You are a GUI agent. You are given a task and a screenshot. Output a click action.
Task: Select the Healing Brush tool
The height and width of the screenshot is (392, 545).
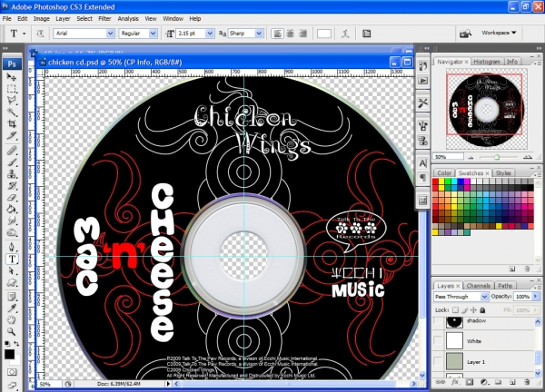coord(12,150)
